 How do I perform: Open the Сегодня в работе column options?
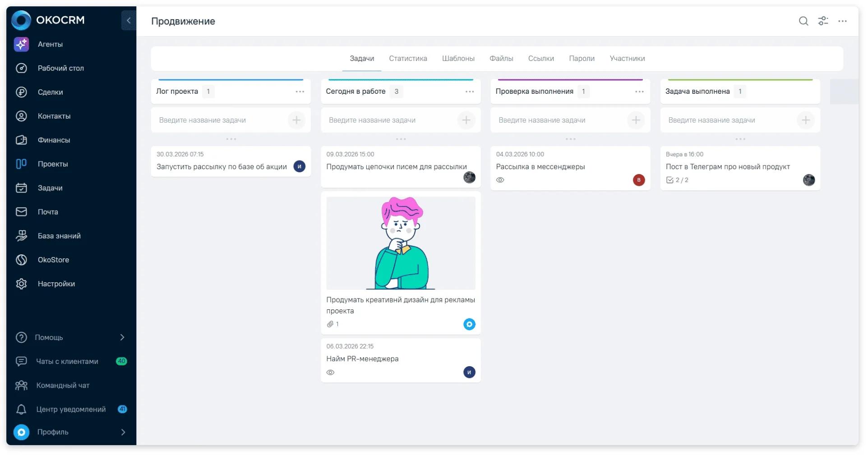click(470, 92)
